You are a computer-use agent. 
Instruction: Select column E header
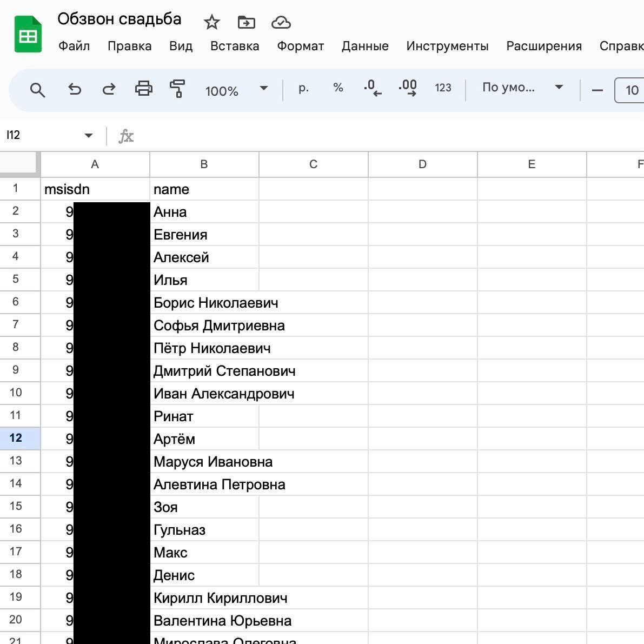pyautogui.click(x=532, y=164)
